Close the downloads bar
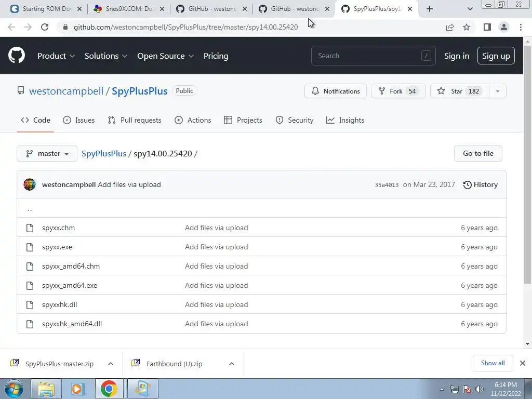 523,363
